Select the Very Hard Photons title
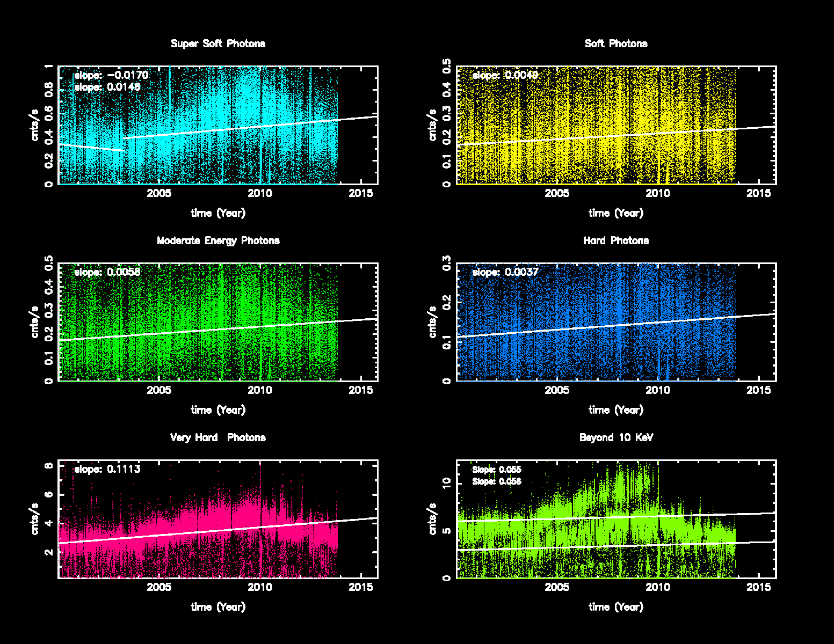Screen dimensions: 834x644 click(218, 437)
